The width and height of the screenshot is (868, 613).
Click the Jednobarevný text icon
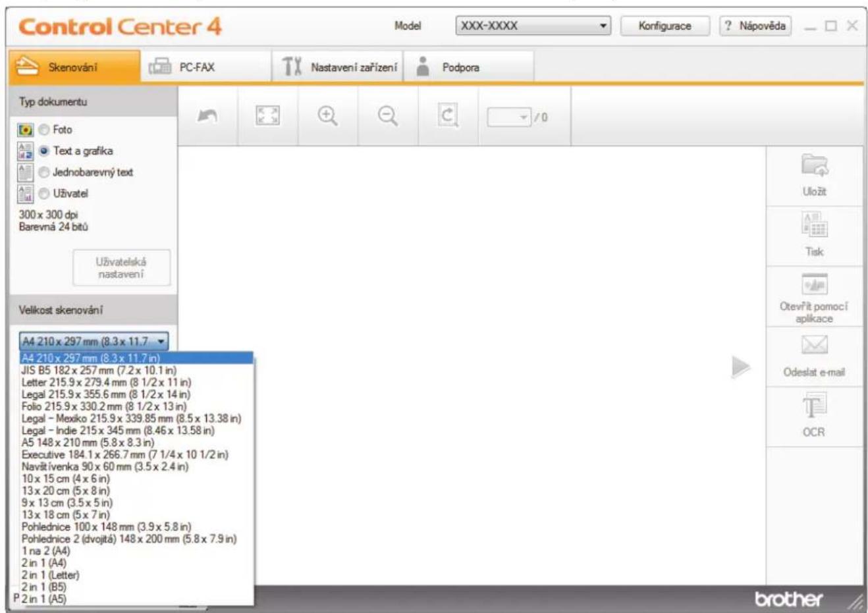tap(25, 173)
